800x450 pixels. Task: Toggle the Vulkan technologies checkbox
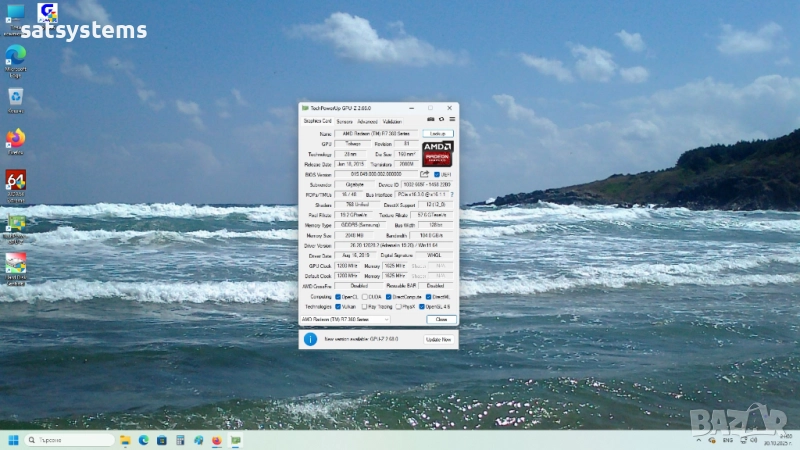[339, 307]
